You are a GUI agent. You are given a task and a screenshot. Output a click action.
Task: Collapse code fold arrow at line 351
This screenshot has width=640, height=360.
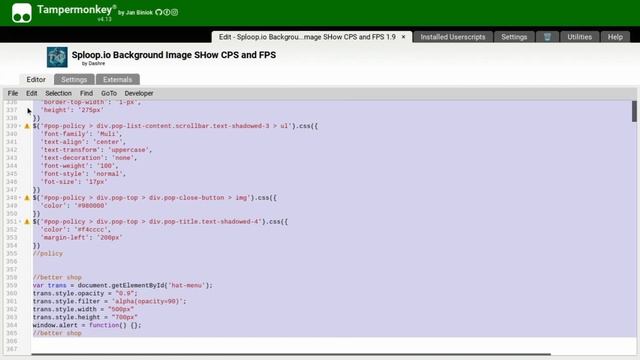[x=20, y=222]
